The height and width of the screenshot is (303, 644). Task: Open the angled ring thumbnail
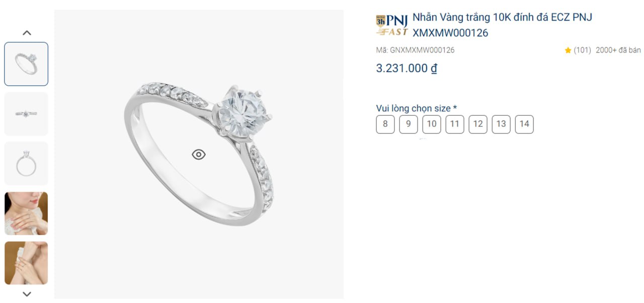click(x=26, y=64)
